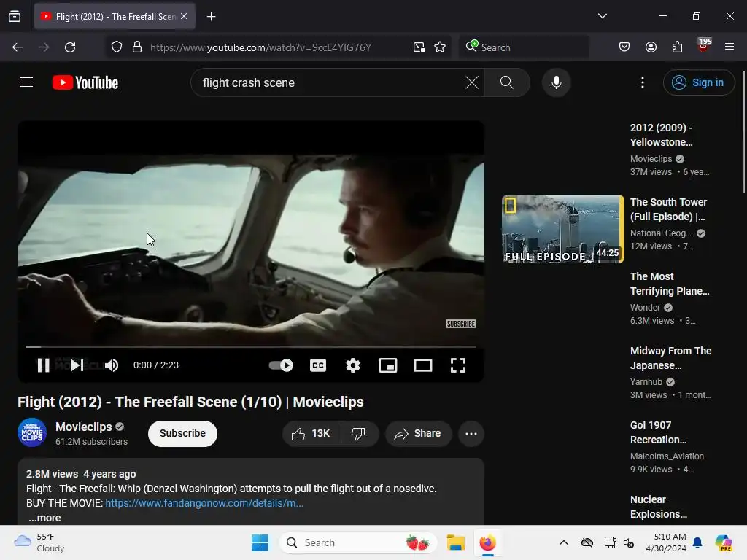Show hidden system tray icons
The width and height of the screenshot is (747, 560).
(564, 542)
